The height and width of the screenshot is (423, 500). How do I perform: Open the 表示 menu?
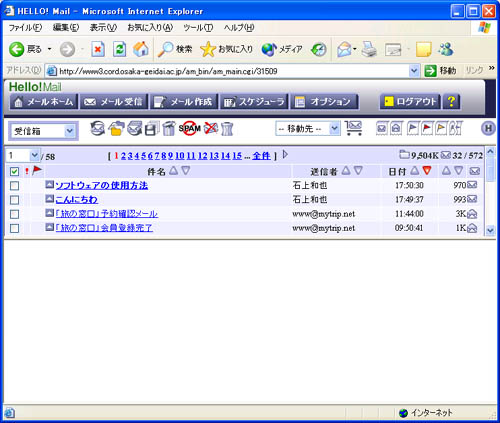coord(103,28)
